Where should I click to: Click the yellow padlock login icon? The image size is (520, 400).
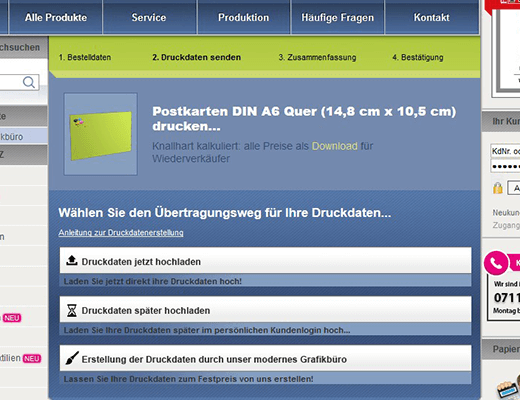498,188
